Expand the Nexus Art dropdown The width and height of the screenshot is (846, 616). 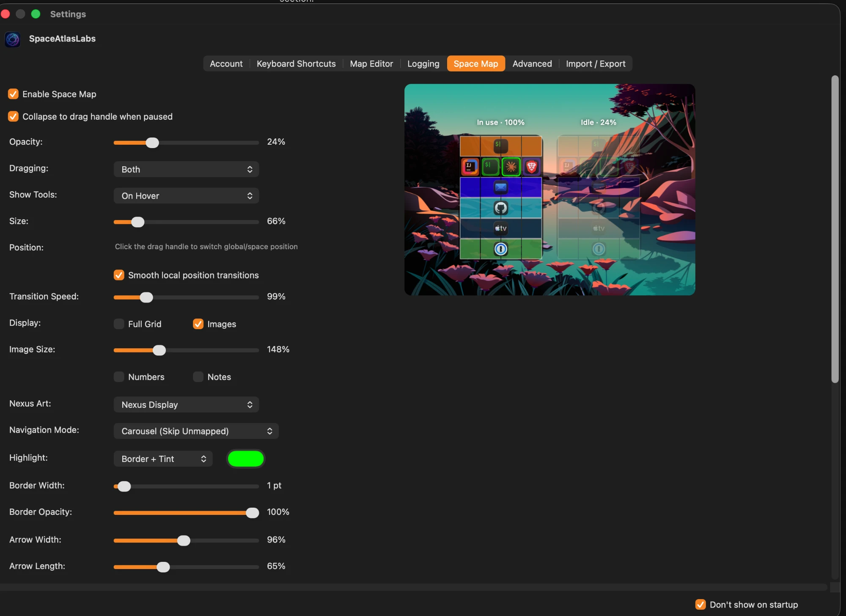[186, 404]
